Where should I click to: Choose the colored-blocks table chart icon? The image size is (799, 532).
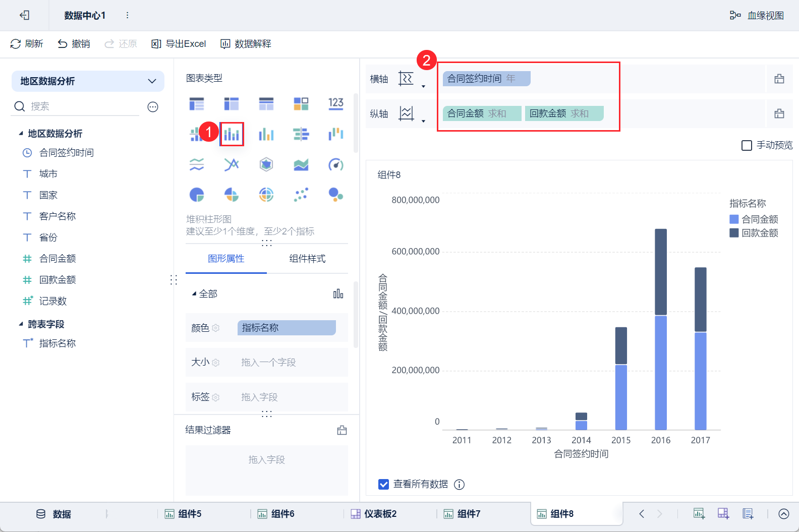(301, 104)
